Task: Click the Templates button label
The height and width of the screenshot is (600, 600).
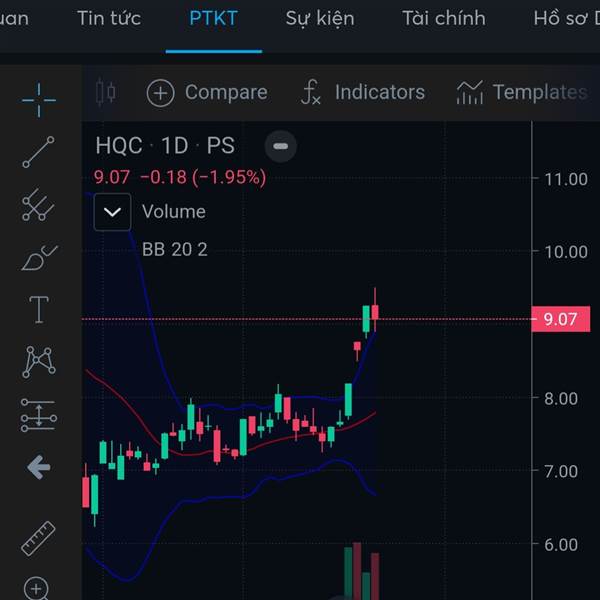Action: 540,92
